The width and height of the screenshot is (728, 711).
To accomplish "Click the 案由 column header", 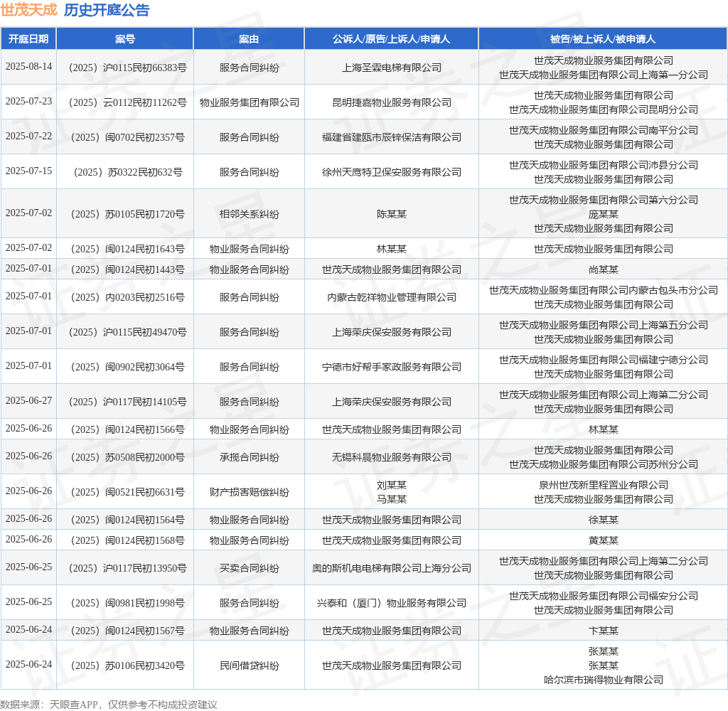I will point(249,39).
